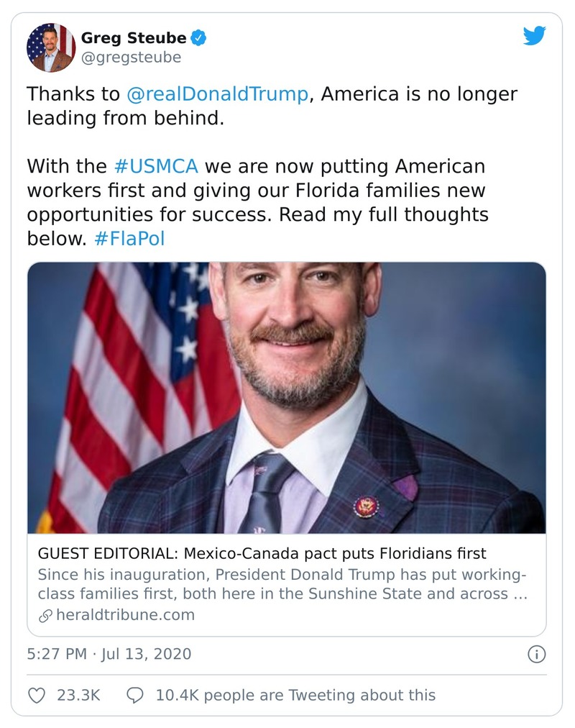Click the #USMCA hashtag

[157, 166]
